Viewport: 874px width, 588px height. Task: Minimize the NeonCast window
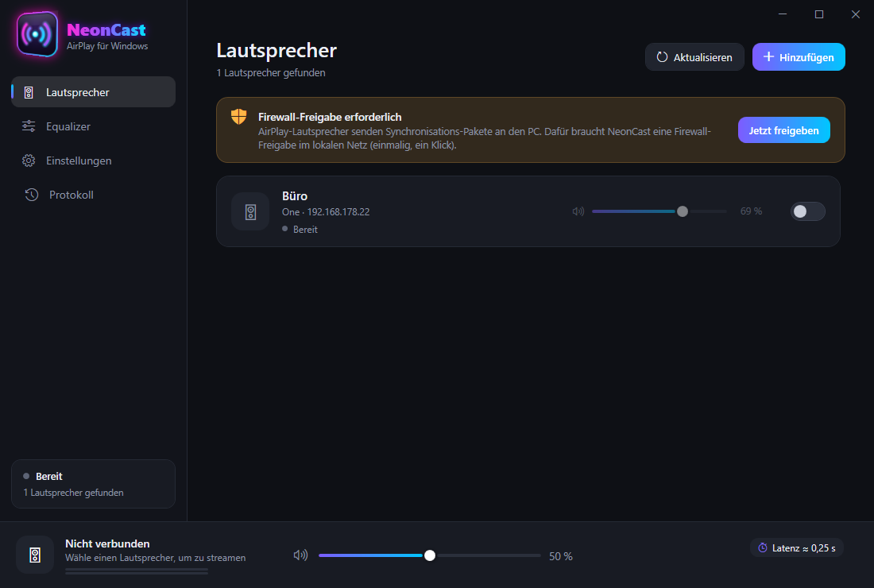point(783,14)
